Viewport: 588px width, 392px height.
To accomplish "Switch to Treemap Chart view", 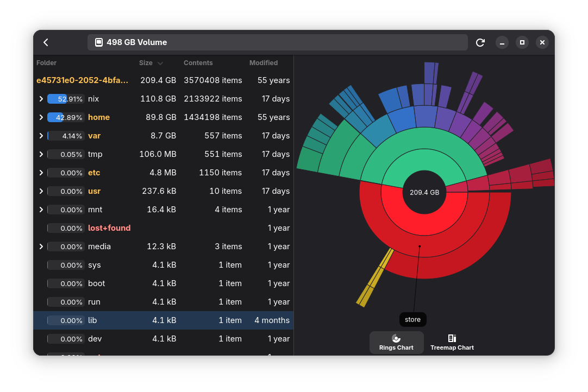I will tap(452, 343).
